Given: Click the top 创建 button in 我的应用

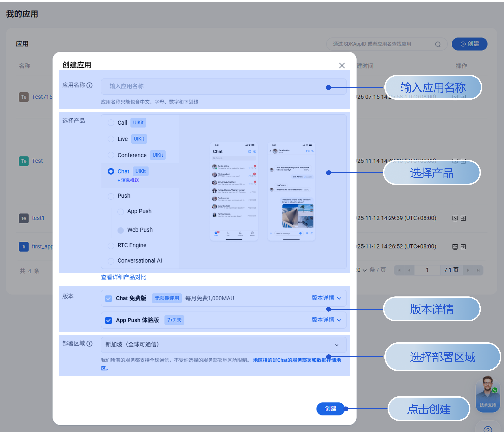Looking at the screenshot, I should click(x=469, y=44).
